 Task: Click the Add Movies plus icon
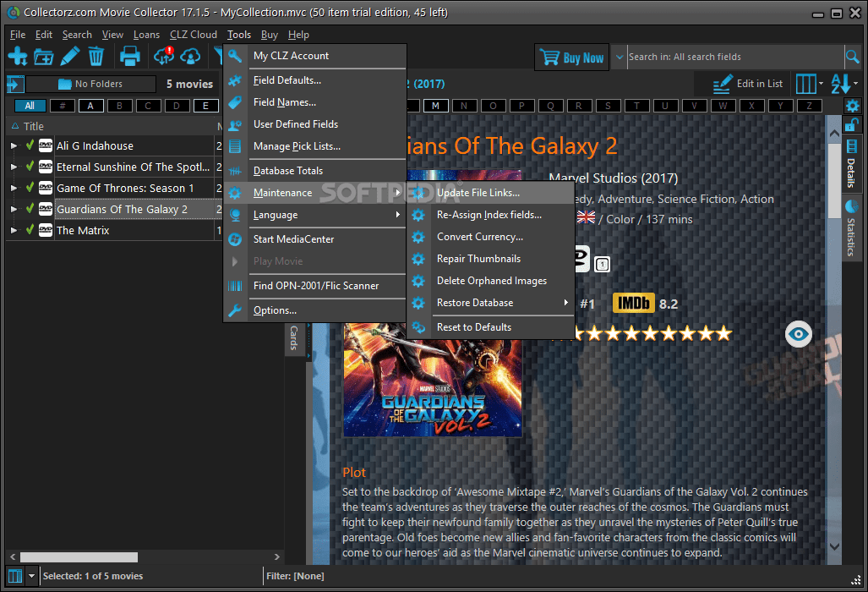(x=18, y=56)
